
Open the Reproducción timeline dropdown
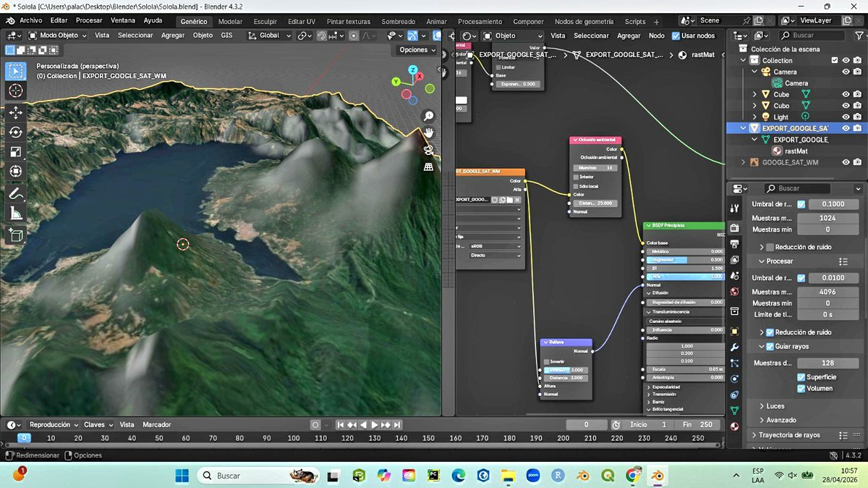pyautogui.click(x=53, y=425)
